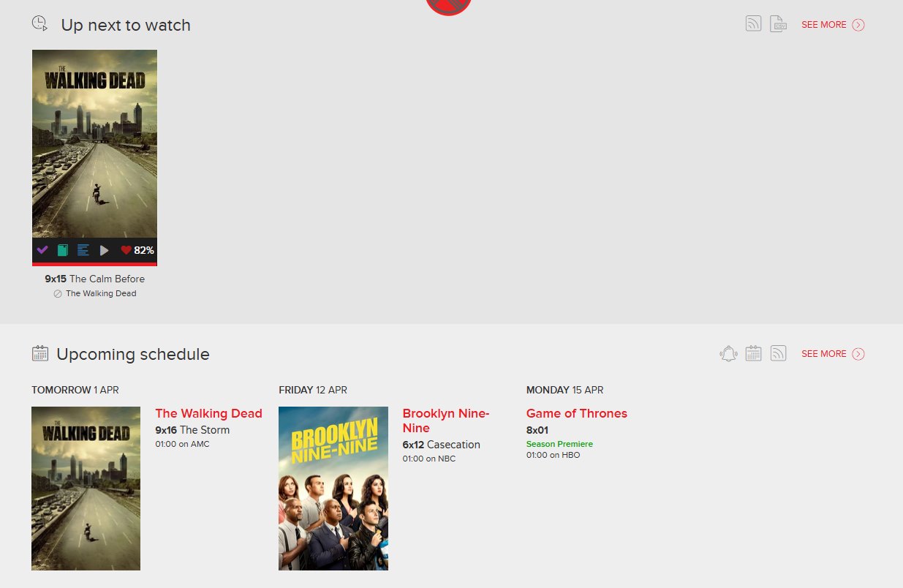Image resolution: width=903 pixels, height=588 pixels.
Task: Open Game of Thrones episode 8x01
Action: [537, 430]
